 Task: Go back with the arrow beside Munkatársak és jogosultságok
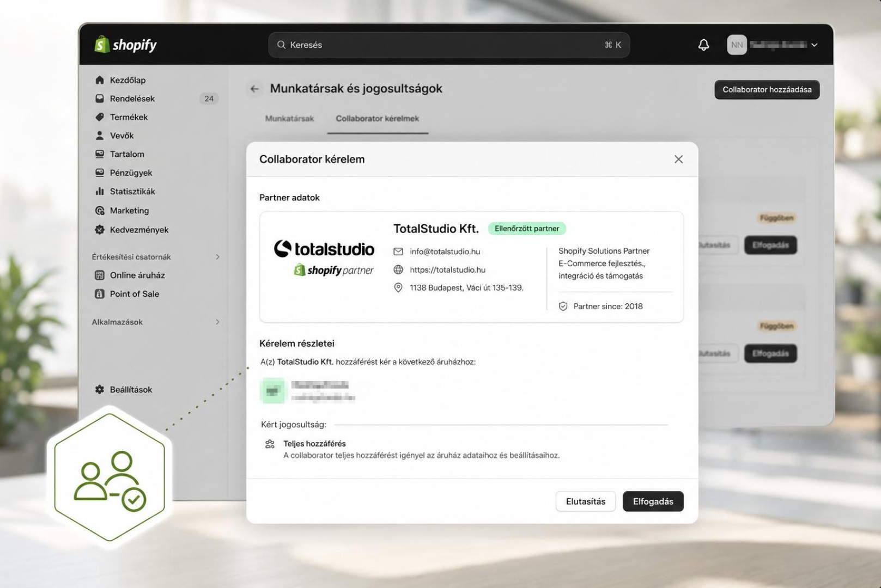click(x=254, y=89)
